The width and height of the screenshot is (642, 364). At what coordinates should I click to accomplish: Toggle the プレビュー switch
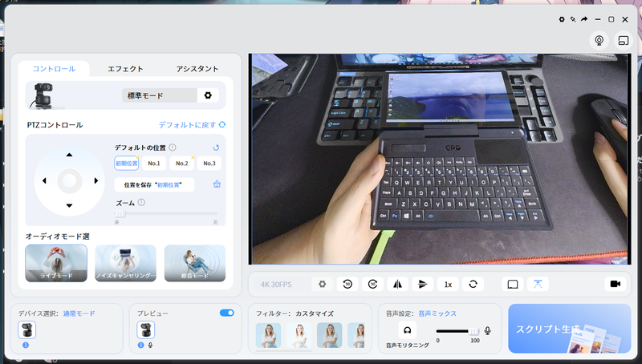pyautogui.click(x=227, y=313)
